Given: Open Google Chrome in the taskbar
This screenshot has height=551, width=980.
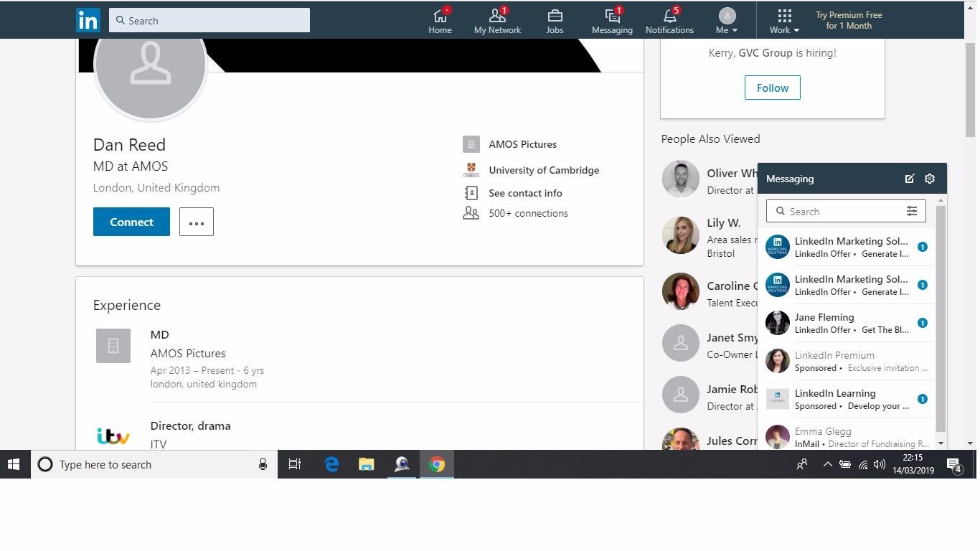Looking at the screenshot, I should 436,465.
